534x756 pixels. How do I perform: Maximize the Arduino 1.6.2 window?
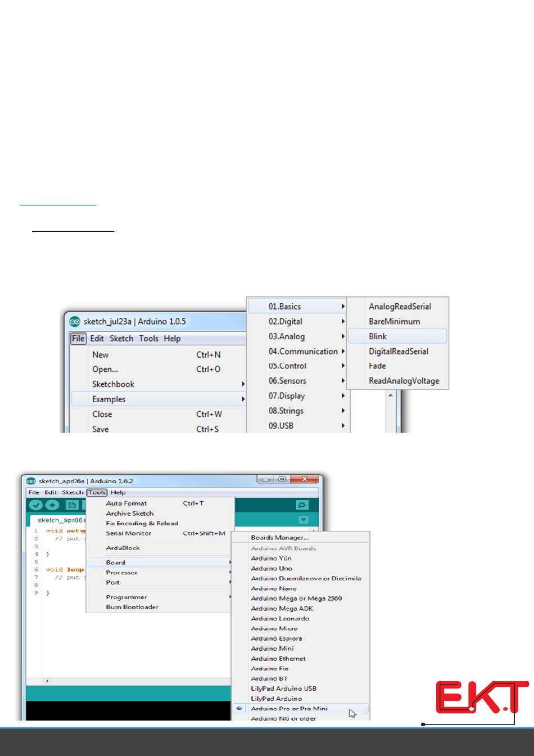[x=282, y=480]
